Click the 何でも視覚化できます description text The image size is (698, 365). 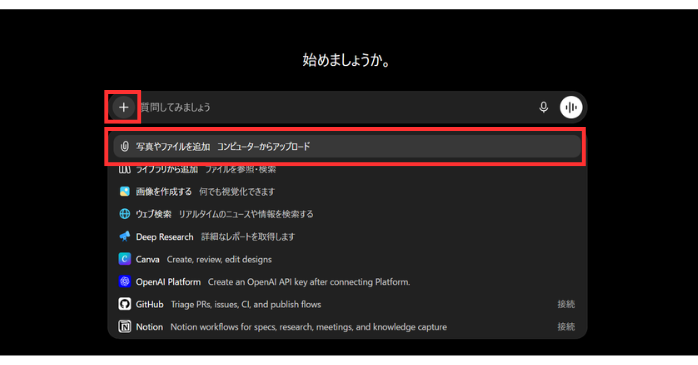tap(237, 192)
